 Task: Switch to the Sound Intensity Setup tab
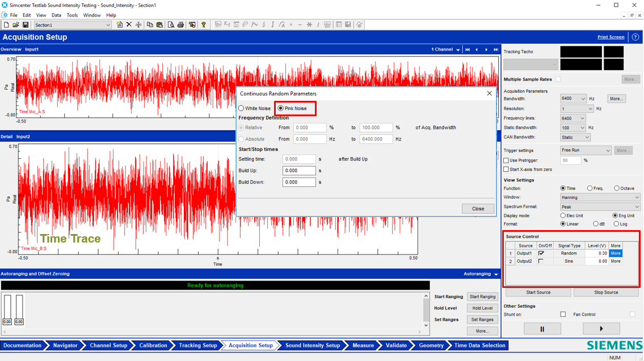[x=313, y=345]
